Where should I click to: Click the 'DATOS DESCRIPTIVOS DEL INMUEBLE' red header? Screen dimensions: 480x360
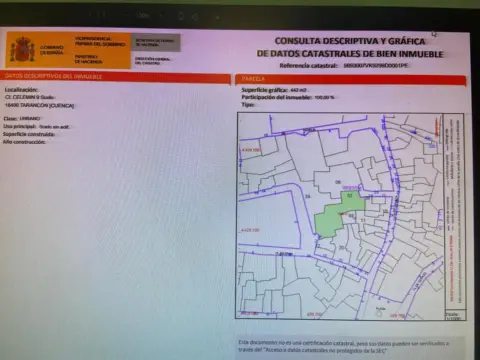point(115,77)
